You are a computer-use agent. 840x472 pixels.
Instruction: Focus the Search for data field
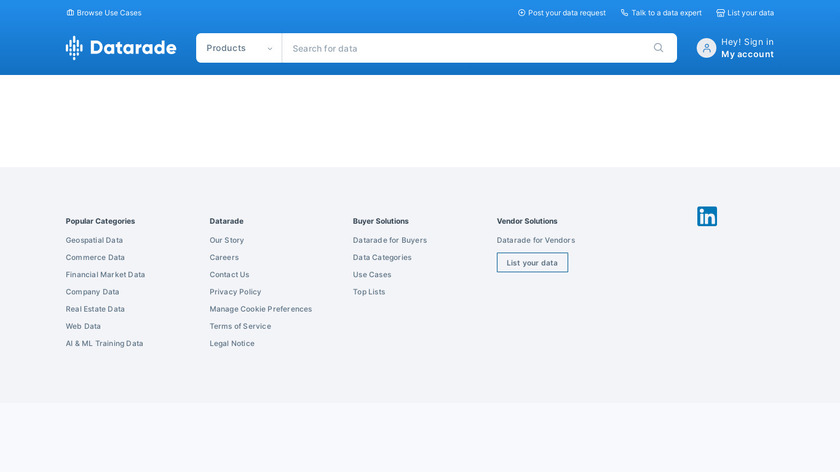[465, 48]
